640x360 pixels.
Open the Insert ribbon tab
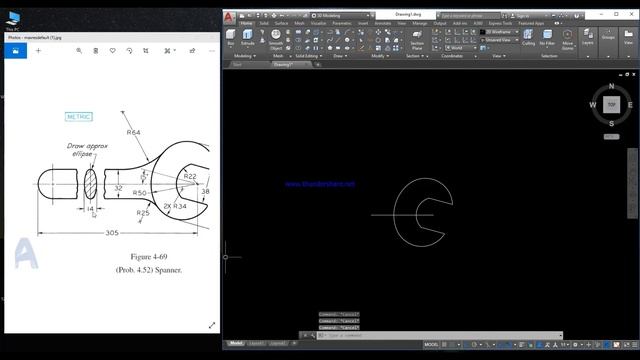(363, 23)
